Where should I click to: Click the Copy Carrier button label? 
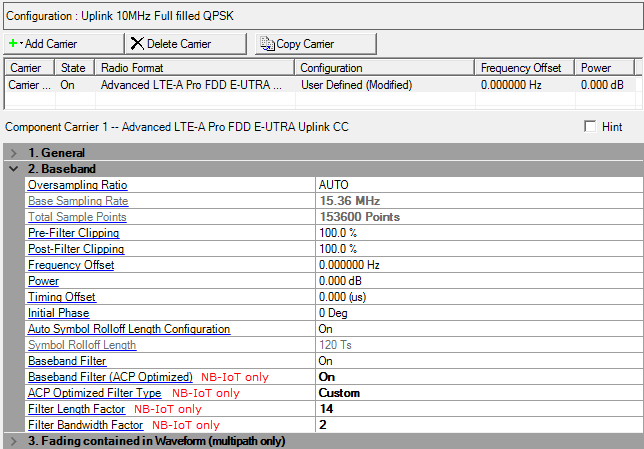point(305,44)
